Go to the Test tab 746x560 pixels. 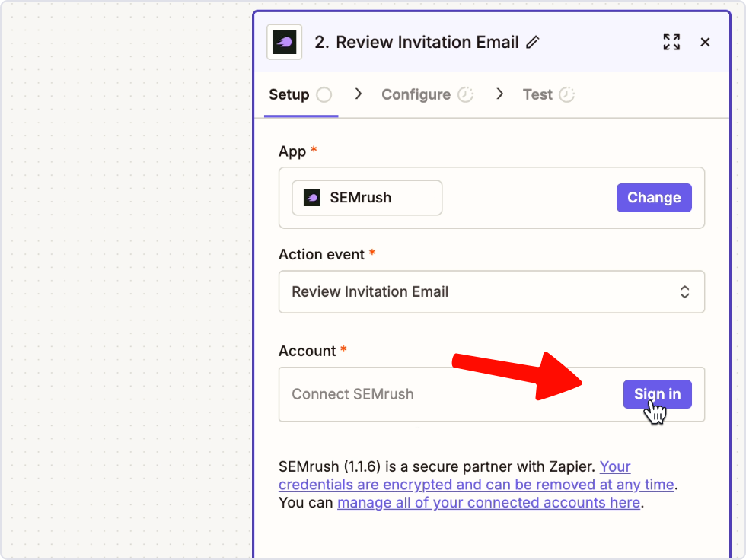point(549,94)
